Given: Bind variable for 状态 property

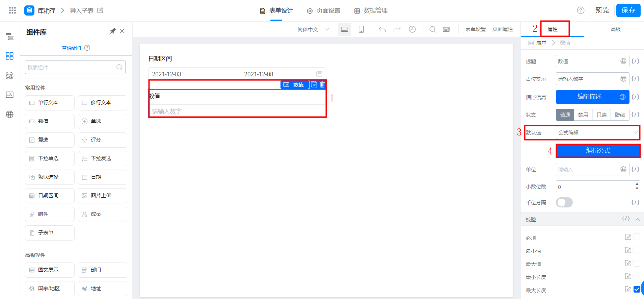Looking at the screenshot, I should [635, 115].
